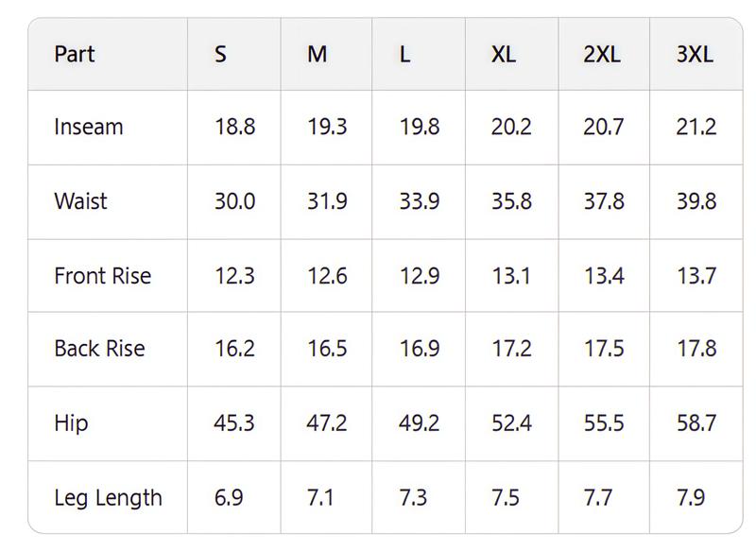Select the S size column header
Viewport: 756px width, 551px height.
click(220, 54)
